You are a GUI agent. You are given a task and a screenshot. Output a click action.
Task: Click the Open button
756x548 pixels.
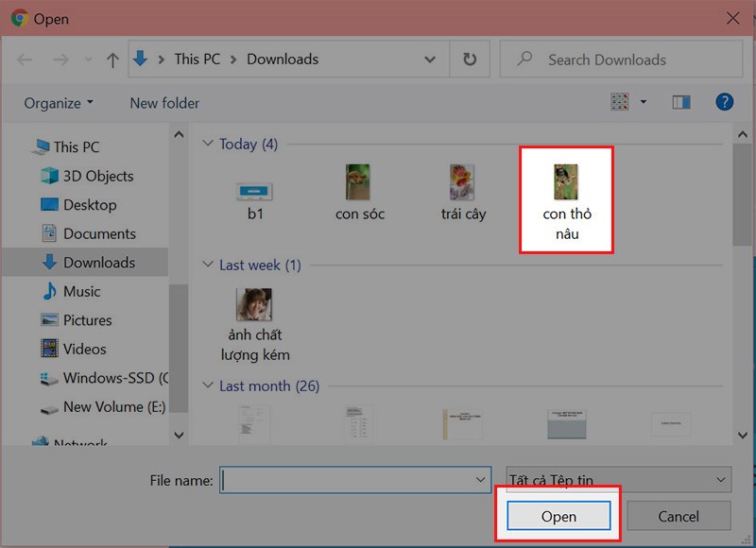pyautogui.click(x=558, y=516)
